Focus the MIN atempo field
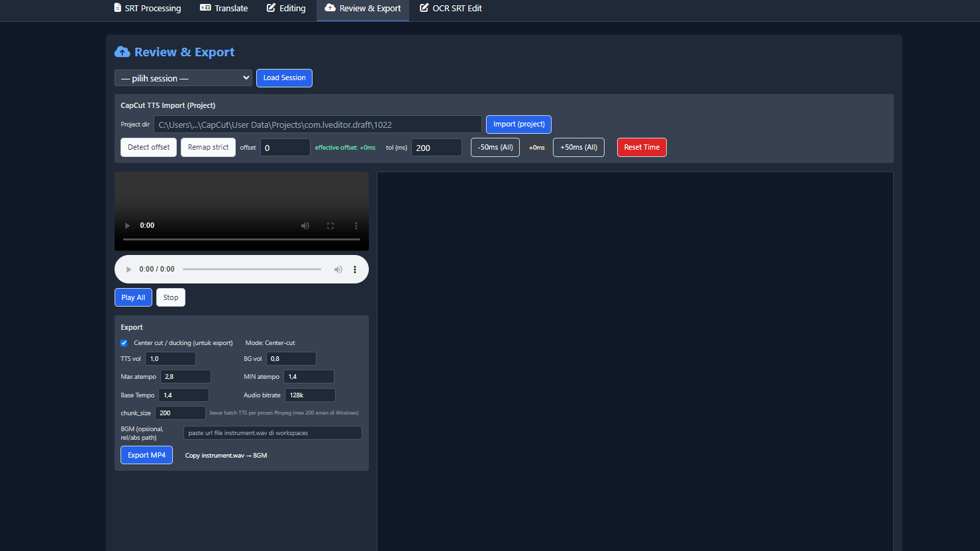The width and height of the screenshot is (980, 551). pyautogui.click(x=309, y=377)
